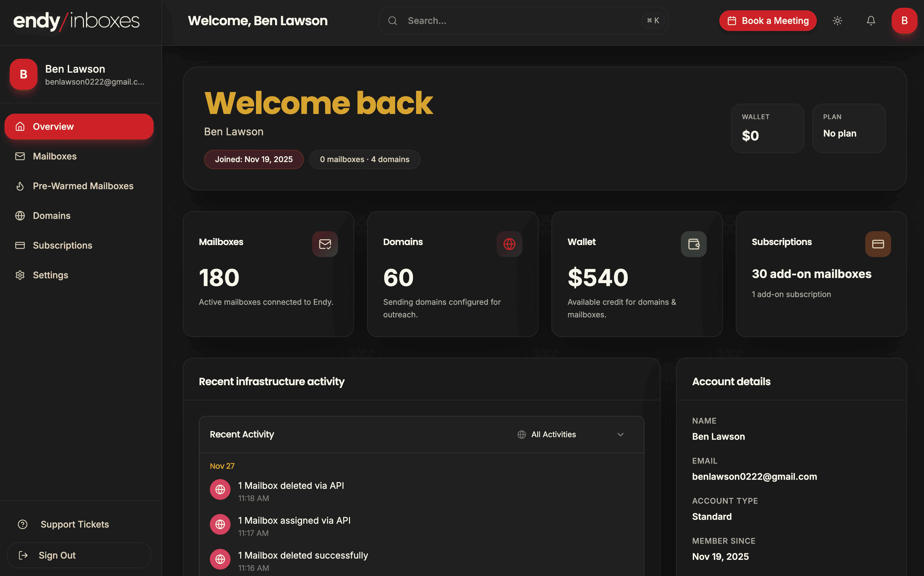Open the All Activities filter dropdown

(553, 434)
